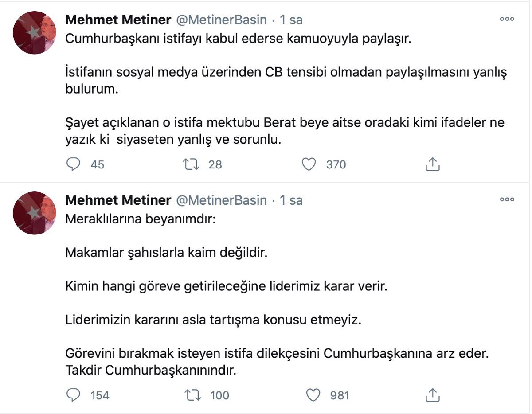
Task: Reply to the tweet with 154 replies
Action: (74, 395)
